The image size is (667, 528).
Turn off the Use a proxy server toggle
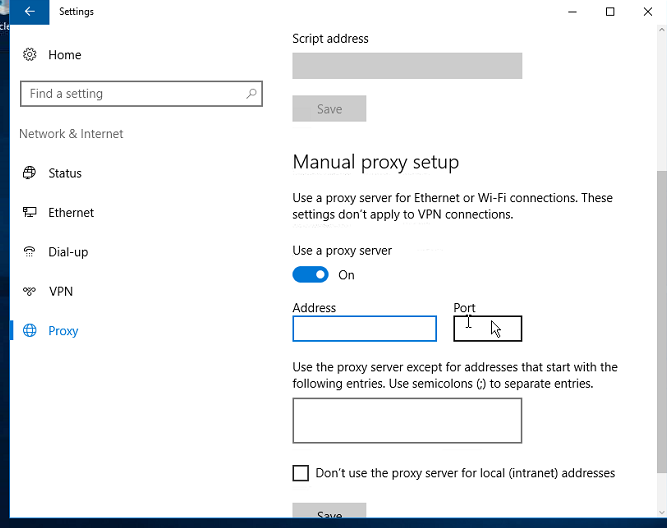click(310, 274)
